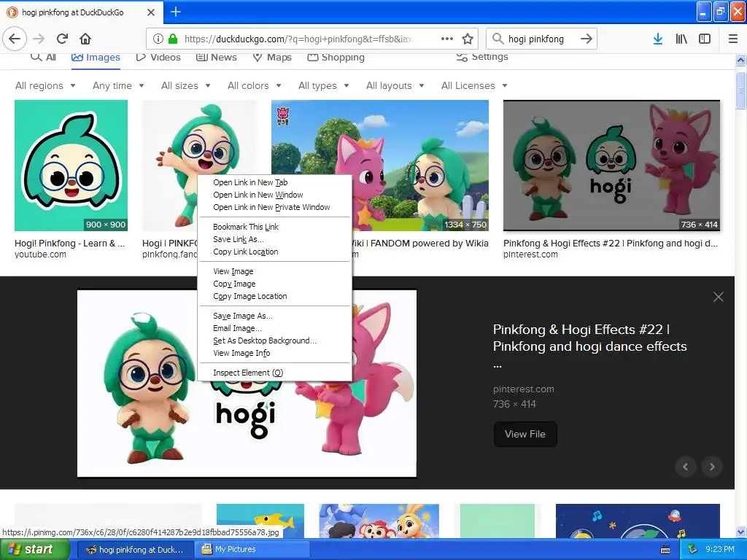747x560 pixels.
Task: Click the search magnifier icon in search box
Action: click(498, 39)
